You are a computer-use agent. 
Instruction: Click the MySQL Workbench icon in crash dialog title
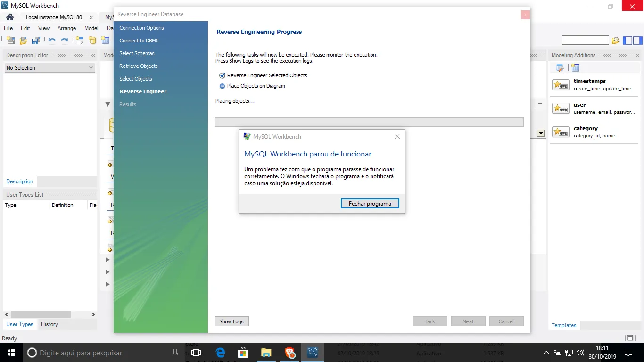coord(247,137)
